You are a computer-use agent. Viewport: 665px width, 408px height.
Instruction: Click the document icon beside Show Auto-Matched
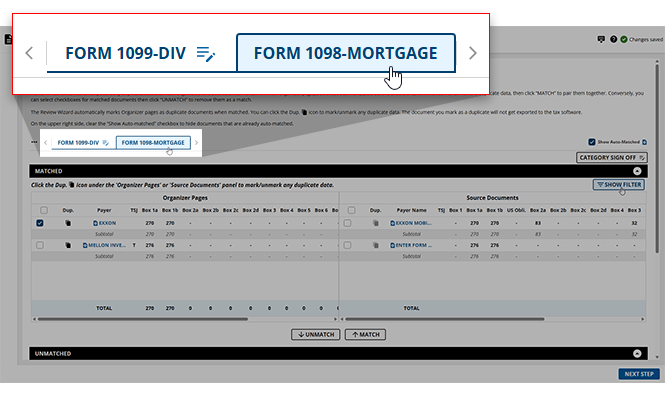click(x=644, y=142)
